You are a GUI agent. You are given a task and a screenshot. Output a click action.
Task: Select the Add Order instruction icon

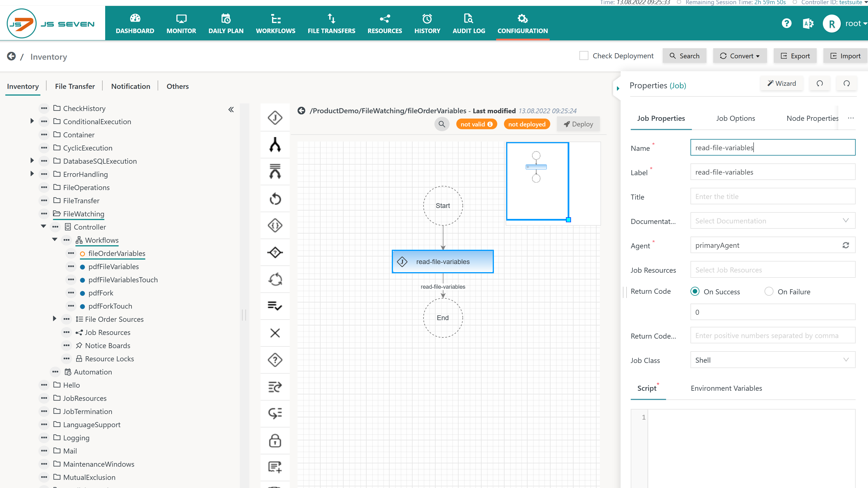click(x=275, y=468)
